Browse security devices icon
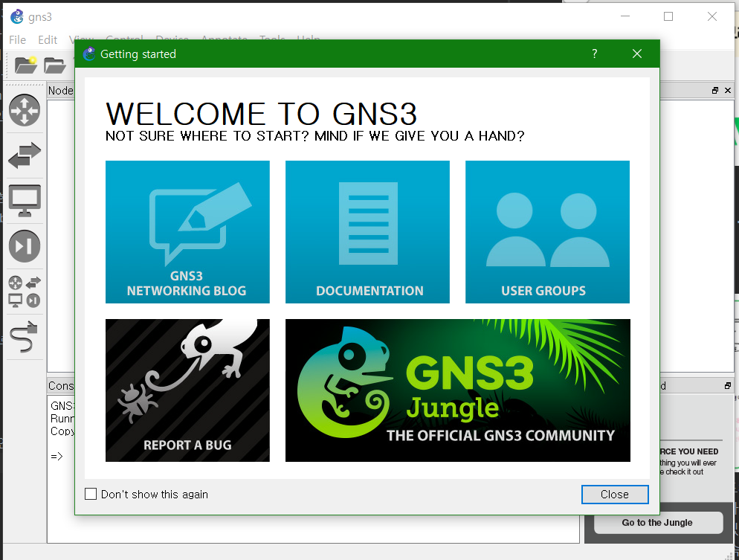The image size is (739, 560). point(25,246)
